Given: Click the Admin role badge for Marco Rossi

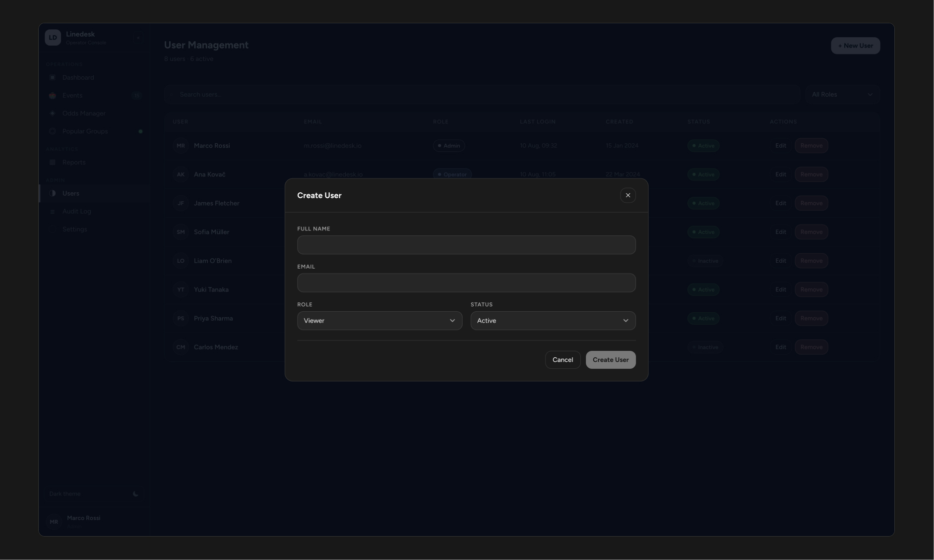Looking at the screenshot, I should [448, 146].
